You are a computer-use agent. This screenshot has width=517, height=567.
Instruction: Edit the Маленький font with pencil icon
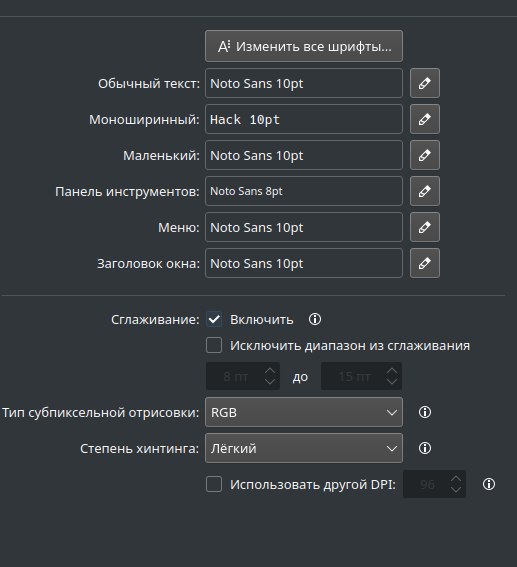point(425,155)
